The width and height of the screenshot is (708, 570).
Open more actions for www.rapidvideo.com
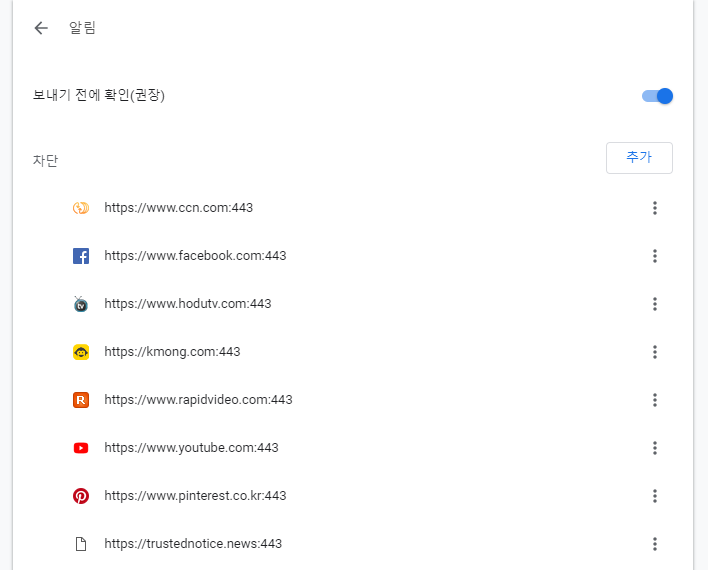[x=655, y=400]
